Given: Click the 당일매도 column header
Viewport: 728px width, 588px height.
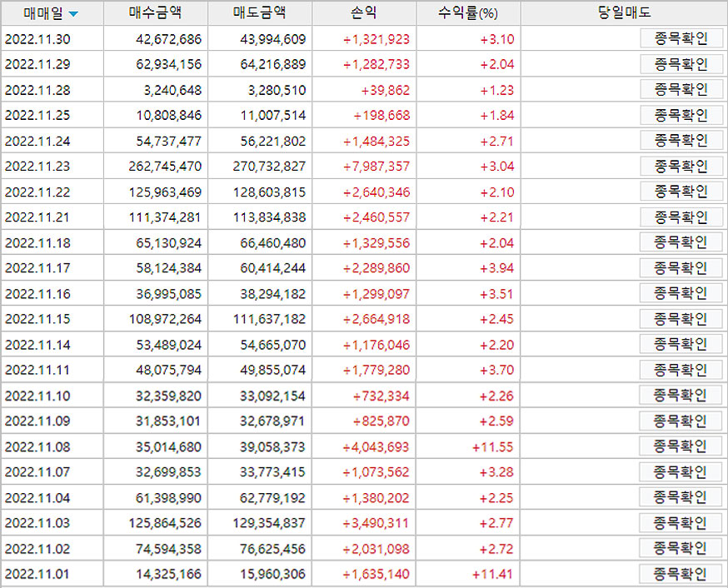Looking at the screenshot, I should (x=624, y=13).
